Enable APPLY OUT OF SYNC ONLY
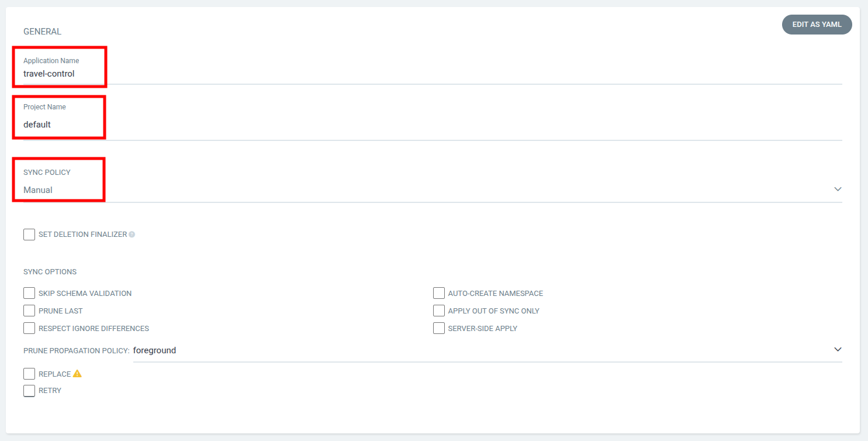The width and height of the screenshot is (868, 441). pos(439,311)
